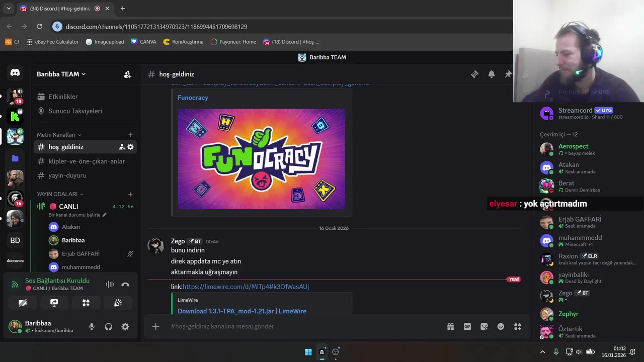
Task: Attach file with plus icon
Action: [x=156, y=327]
